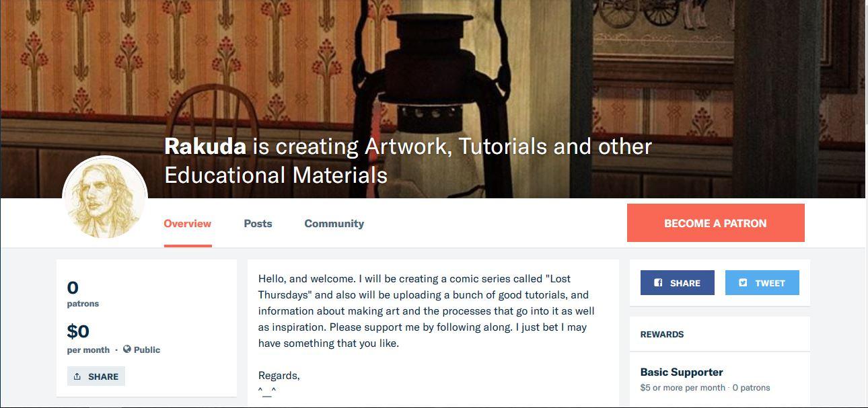Open Rakuda's round avatar portrait
Viewport: 868px width, 408px height.
pos(104,198)
